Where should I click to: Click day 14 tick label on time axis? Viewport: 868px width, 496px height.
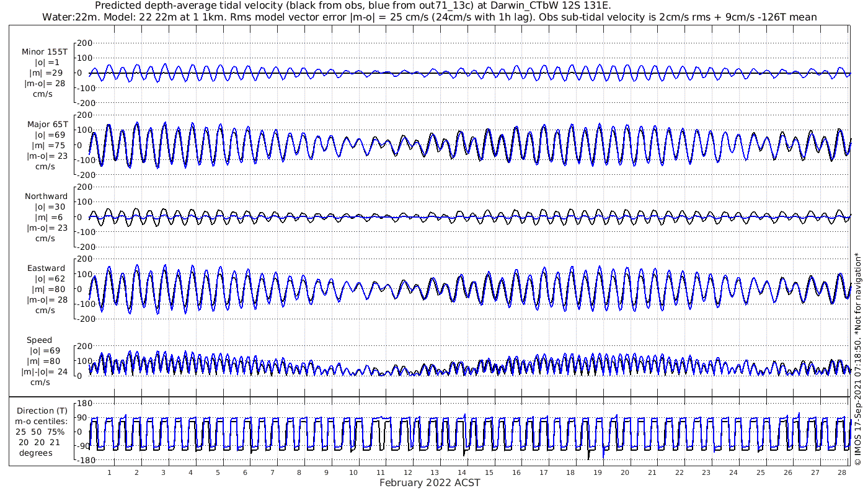point(462,472)
